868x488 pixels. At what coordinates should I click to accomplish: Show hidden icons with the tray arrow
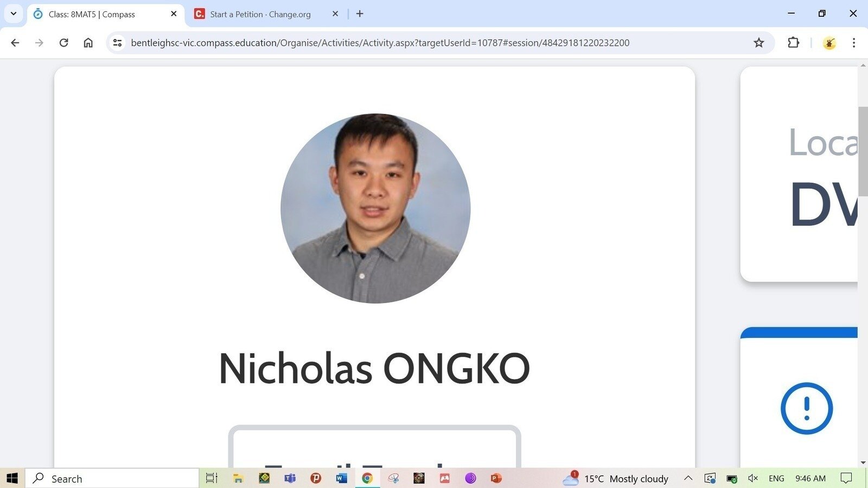687,478
